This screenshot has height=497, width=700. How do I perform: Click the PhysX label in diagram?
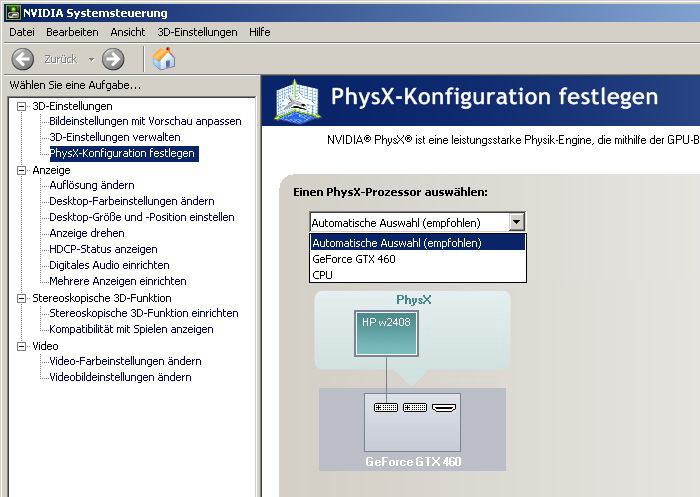tap(414, 300)
